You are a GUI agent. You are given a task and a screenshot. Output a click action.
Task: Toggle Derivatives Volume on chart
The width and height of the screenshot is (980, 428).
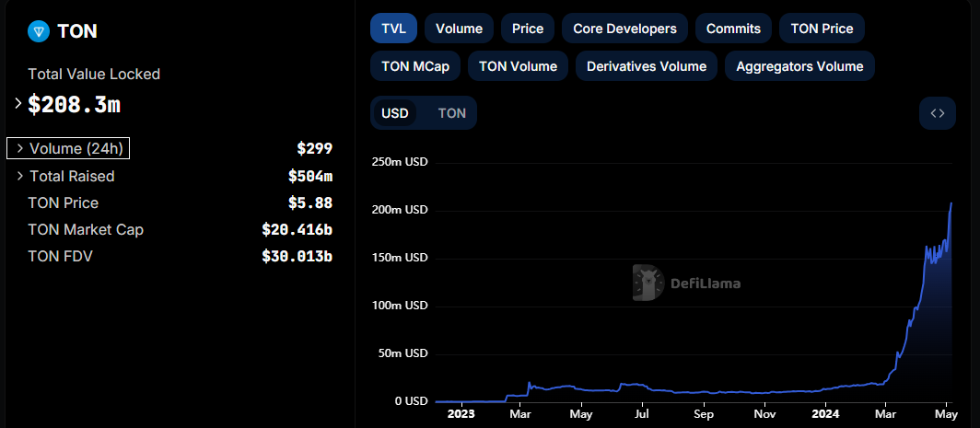click(647, 66)
